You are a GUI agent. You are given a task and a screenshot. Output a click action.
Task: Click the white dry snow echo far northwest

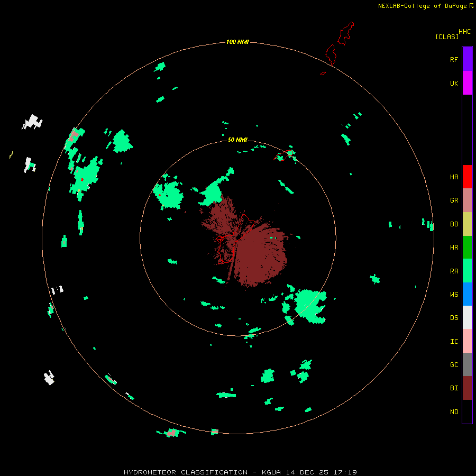tap(32, 122)
